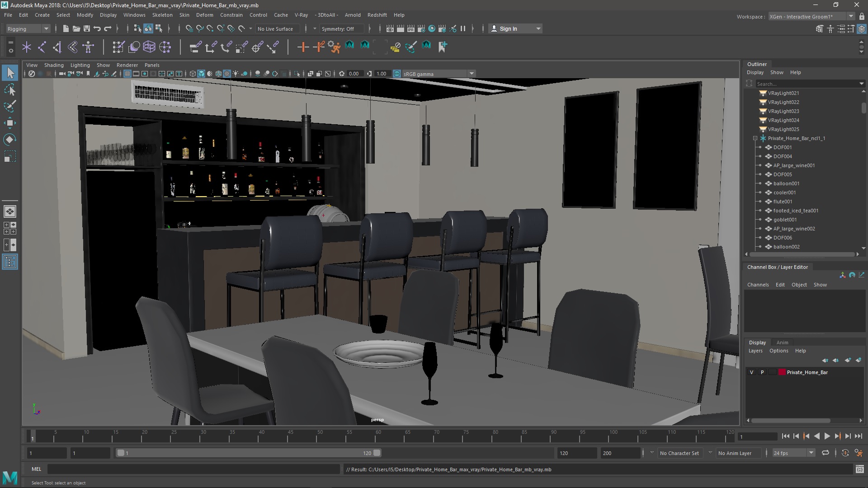
Task: Open the Deform menu
Action: click(204, 15)
